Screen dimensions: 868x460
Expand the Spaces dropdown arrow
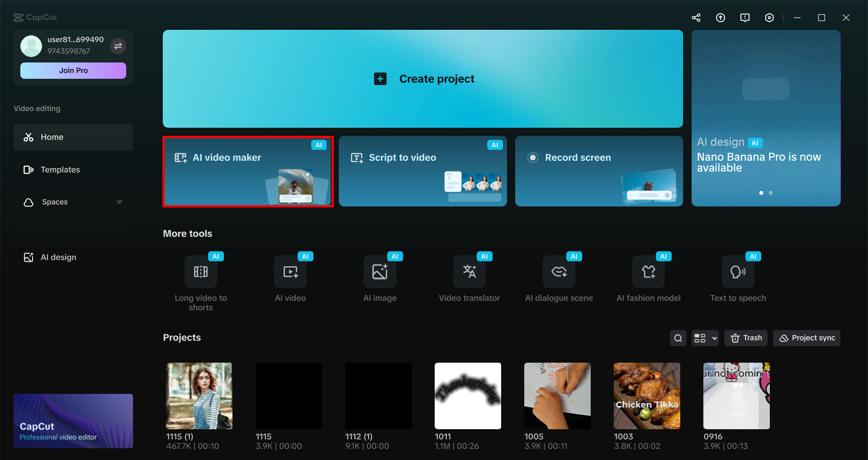(119, 202)
